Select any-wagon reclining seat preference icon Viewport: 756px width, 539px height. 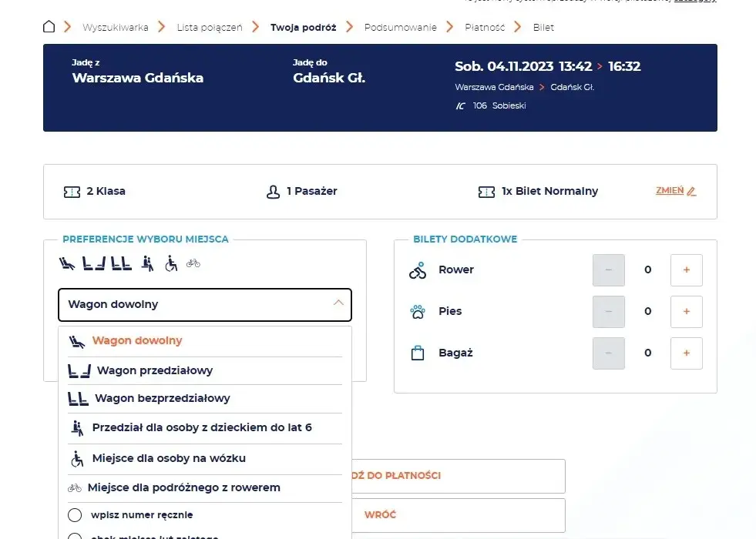(x=67, y=263)
